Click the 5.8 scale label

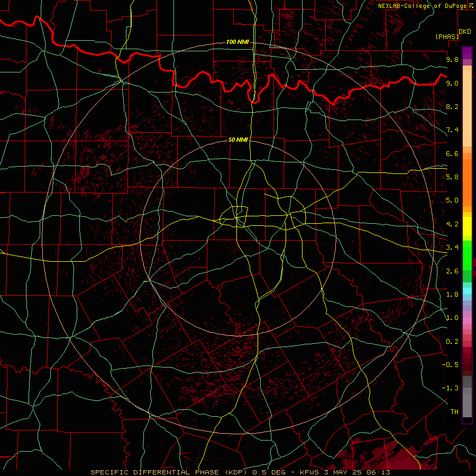(452, 177)
